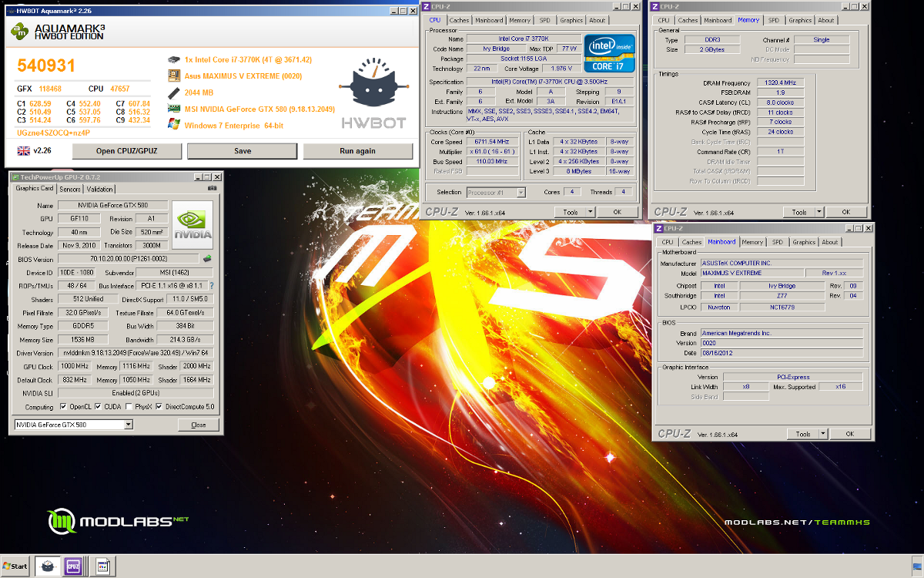Click the Windows logo icon beside Windows 7 Enterprise
Viewport: 924px width, 578px height.
[174, 125]
